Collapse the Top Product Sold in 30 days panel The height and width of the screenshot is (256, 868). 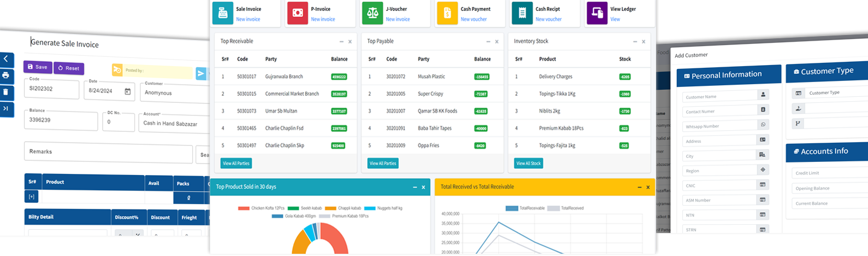(415, 187)
